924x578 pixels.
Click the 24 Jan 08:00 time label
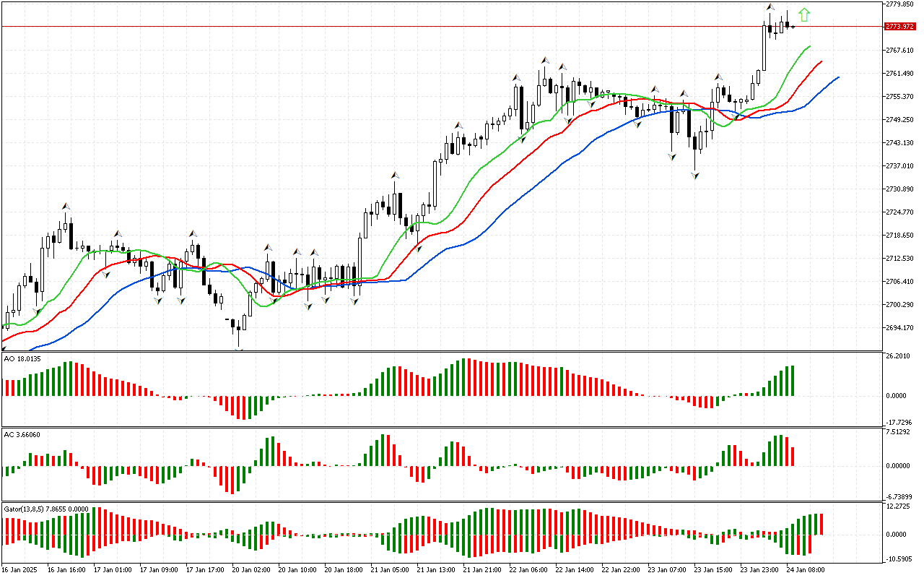[806, 570]
